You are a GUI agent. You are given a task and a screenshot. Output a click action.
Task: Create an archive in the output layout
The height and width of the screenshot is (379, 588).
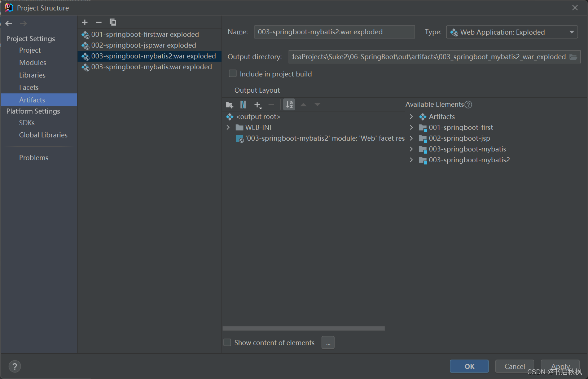pos(243,105)
